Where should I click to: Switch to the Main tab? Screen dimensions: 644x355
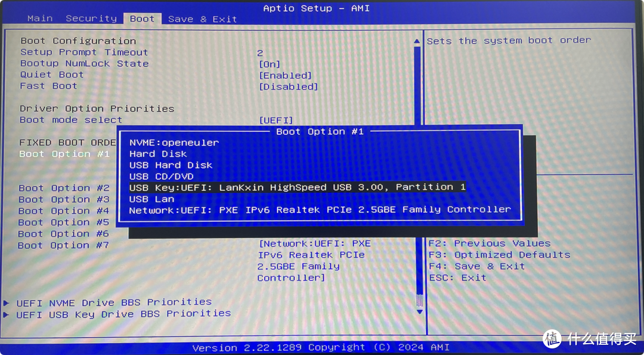(40, 18)
